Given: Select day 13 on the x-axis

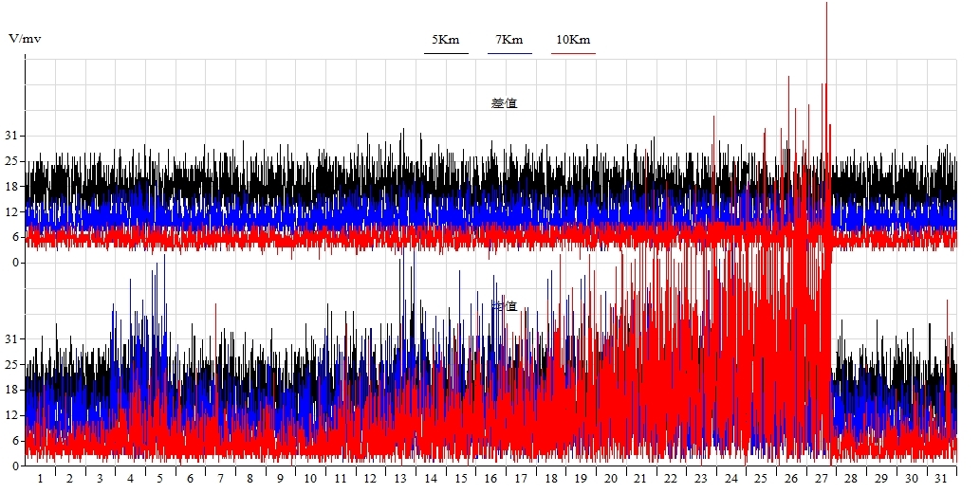Looking at the screenshot, I should (x=400, y=479).
